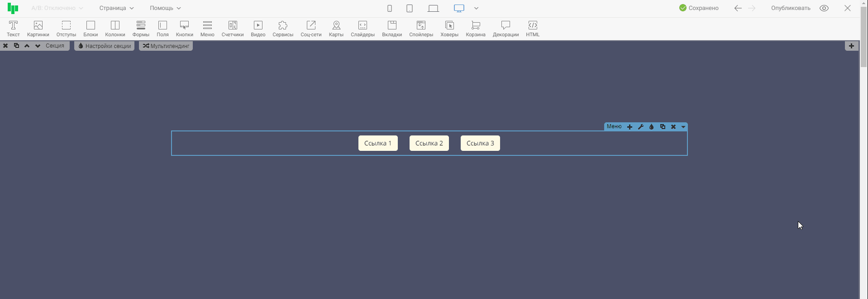Expand the menu widget dropdown arrow
Image resolution: width=868 pixels, height=299 pixels.
pyautogui.click(x=683, y=127)
